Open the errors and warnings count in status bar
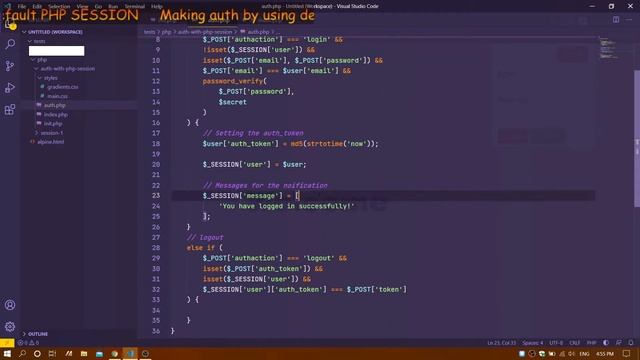 click(x=28, y=343)
